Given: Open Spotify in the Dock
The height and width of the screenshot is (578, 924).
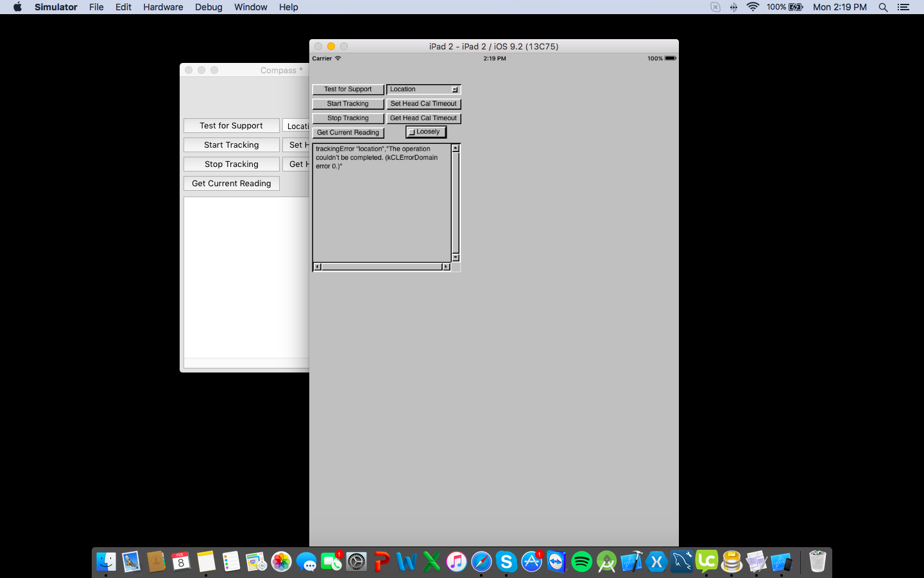Looking at the screenshot, I should (581, 562).
